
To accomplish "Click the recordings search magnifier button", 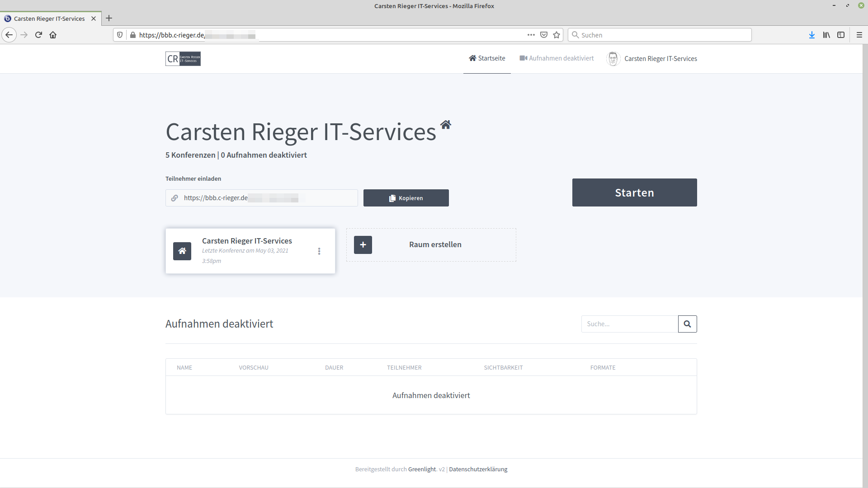I will point(687,324).
